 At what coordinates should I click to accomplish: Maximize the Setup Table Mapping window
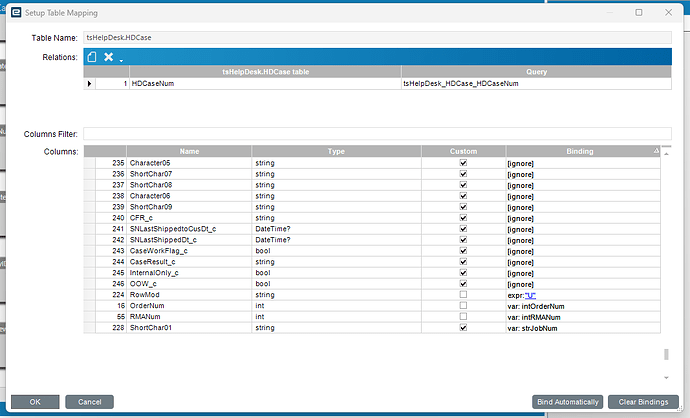point(639,13)
